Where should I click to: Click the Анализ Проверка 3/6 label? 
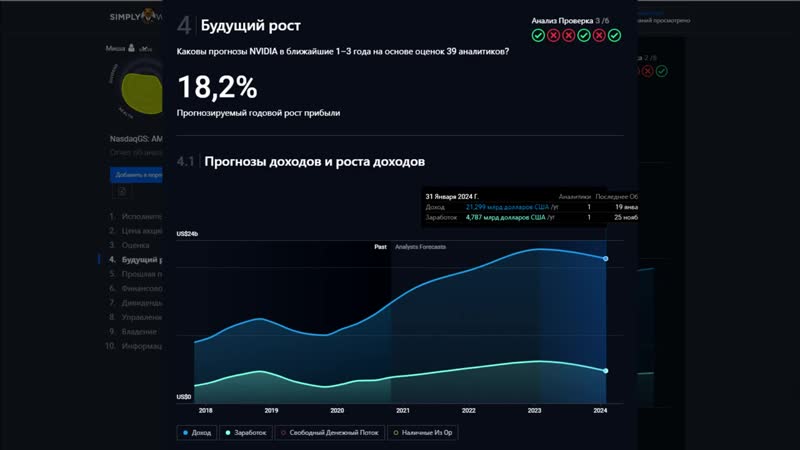coord(570,21)
